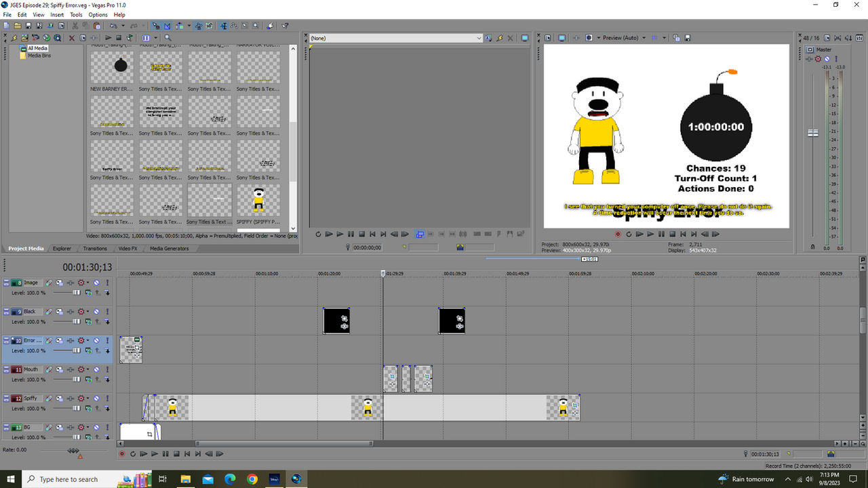868x488 pixels.
Task: Solo the Mouth track
Action: click(x=107, y=369)
